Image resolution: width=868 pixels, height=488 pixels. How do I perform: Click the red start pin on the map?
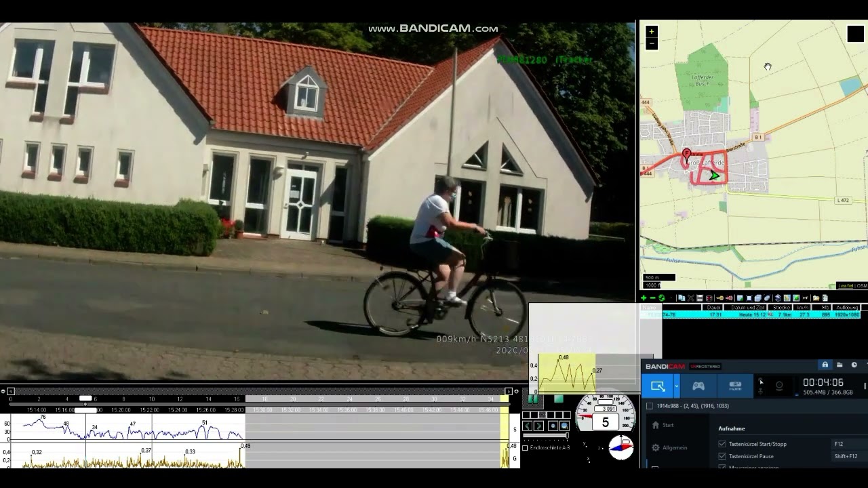[x=686, y=155]
